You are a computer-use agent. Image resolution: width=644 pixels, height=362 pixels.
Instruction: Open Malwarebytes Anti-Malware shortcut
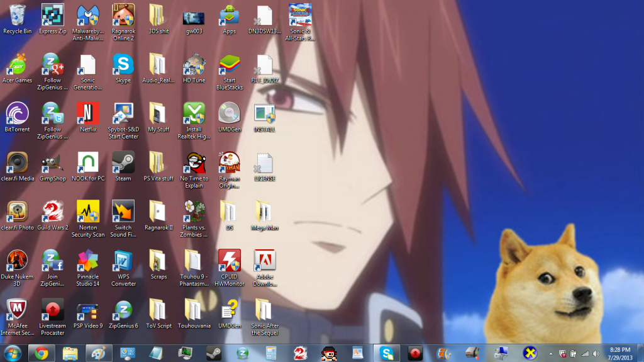(x=88, y=23)
